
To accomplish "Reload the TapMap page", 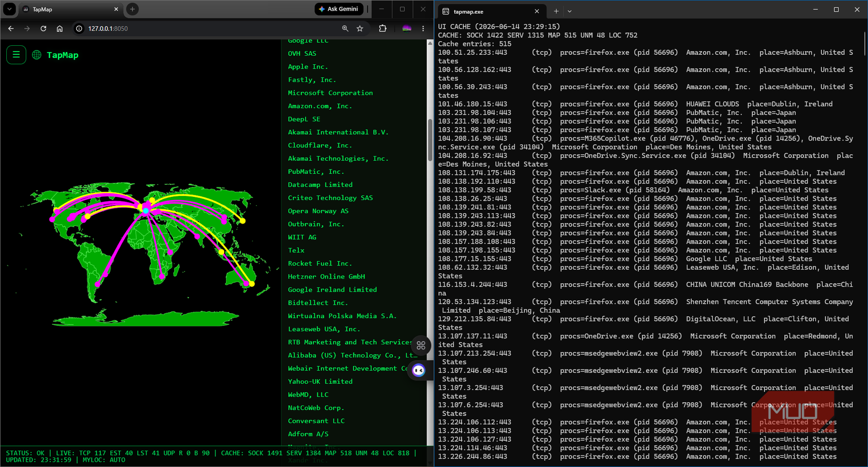I will [x=44, y=28].
